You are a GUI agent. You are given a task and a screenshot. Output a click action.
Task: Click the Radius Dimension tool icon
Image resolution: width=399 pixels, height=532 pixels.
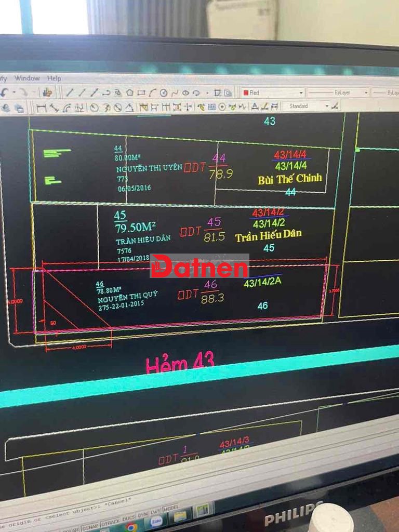click(95, 108)
